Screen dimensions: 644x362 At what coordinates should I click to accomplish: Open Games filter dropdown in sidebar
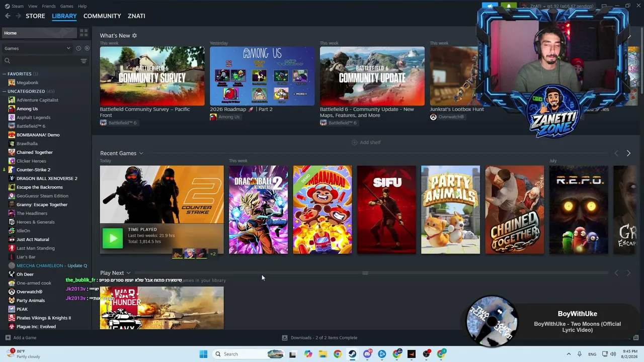click(x=37, y=48)
